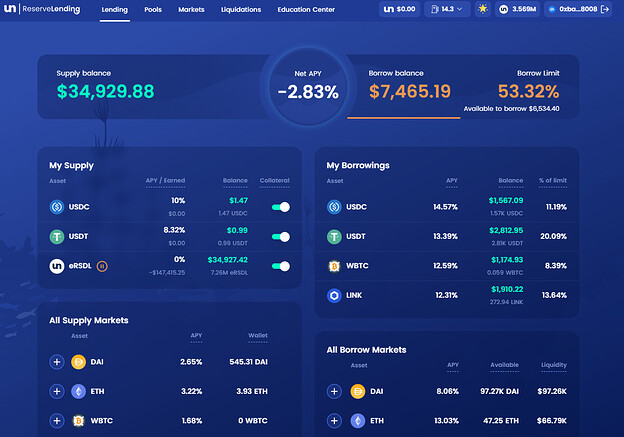Click plus button for DAI supply market
This screenshot has width=624, height=437.
point(57,362)
